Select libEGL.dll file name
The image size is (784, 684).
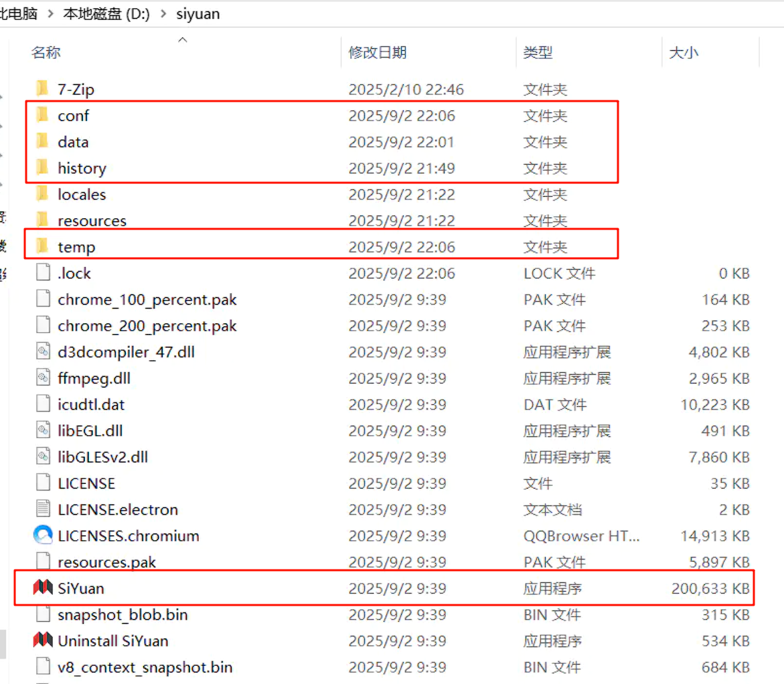[90, 430]
